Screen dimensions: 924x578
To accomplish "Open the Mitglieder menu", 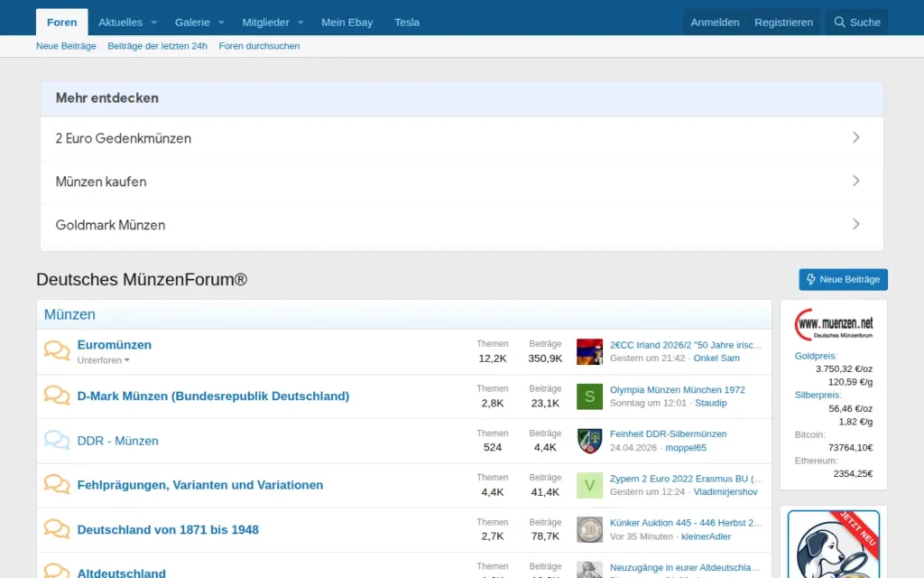I will click(266, 23).
